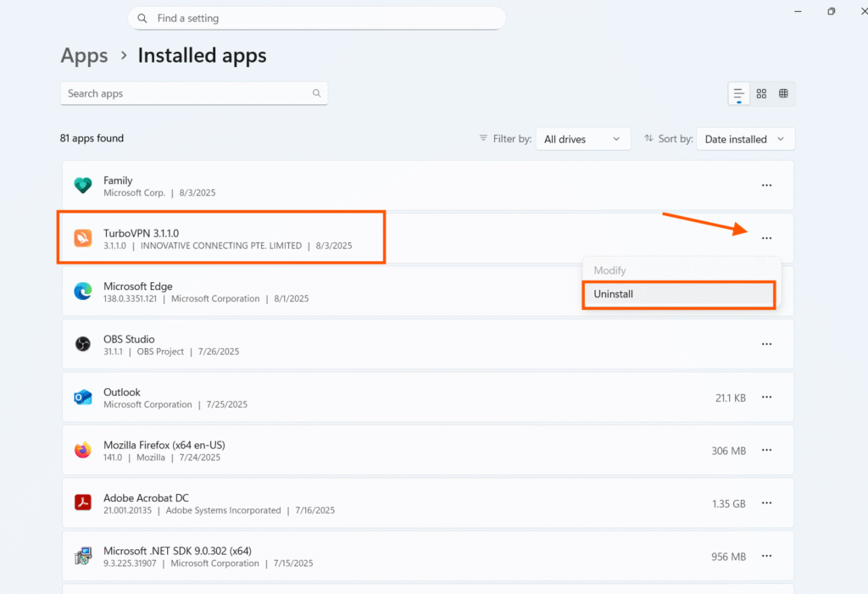Viewport: 868px width, 594px height.
Task: Click the Adobe Acrobat DC icon
Action: pos(83,502)
